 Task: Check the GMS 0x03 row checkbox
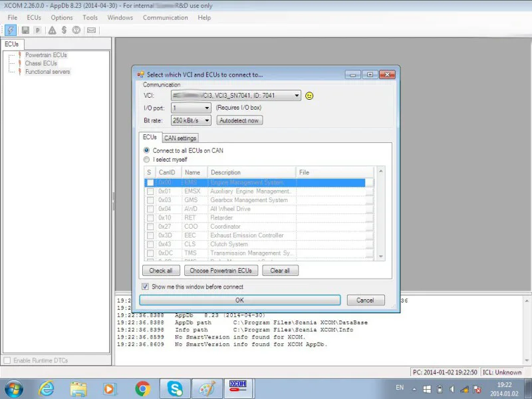tap(150, 200)
